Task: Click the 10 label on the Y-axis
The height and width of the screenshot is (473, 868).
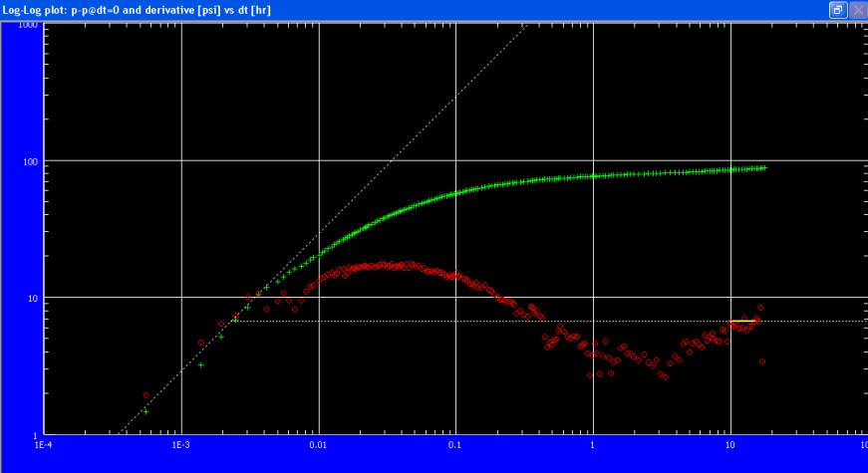Action: pyautogui.click(x=33, y=298)
